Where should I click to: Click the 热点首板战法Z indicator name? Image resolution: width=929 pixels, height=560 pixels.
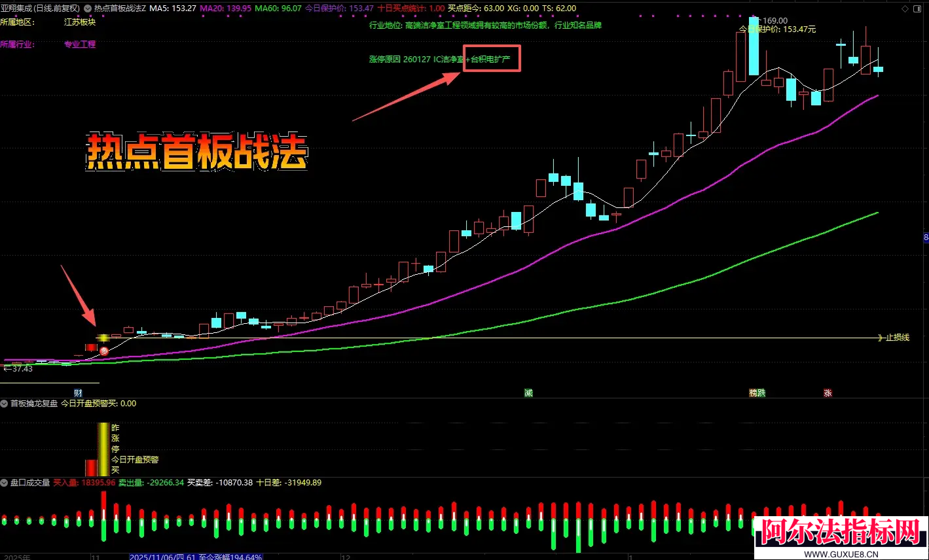[120, 9]
